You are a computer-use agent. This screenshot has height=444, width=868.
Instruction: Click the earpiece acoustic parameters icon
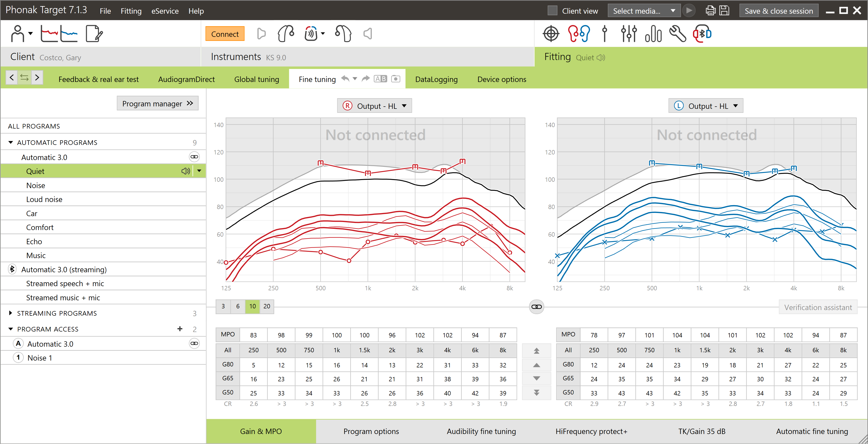[343, 34]
